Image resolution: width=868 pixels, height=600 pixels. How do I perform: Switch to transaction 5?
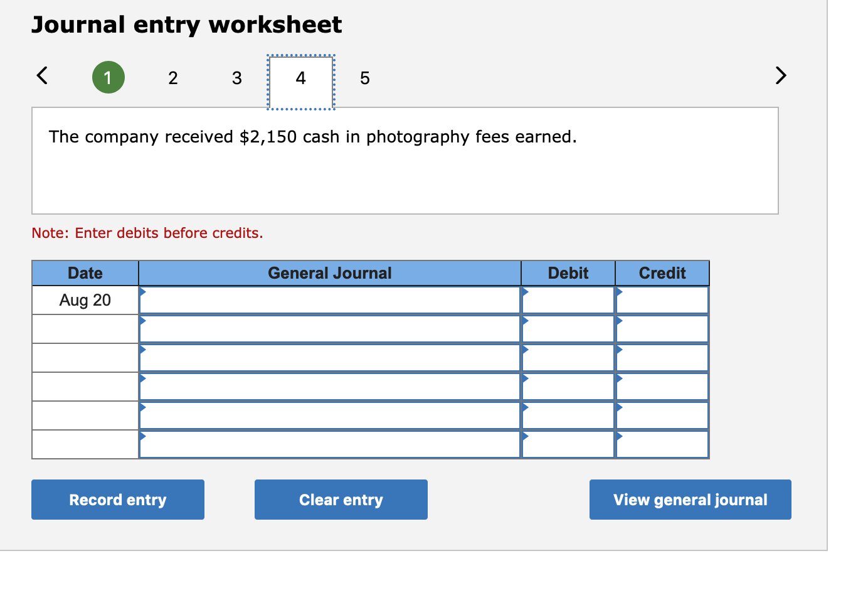coord(364,78)
